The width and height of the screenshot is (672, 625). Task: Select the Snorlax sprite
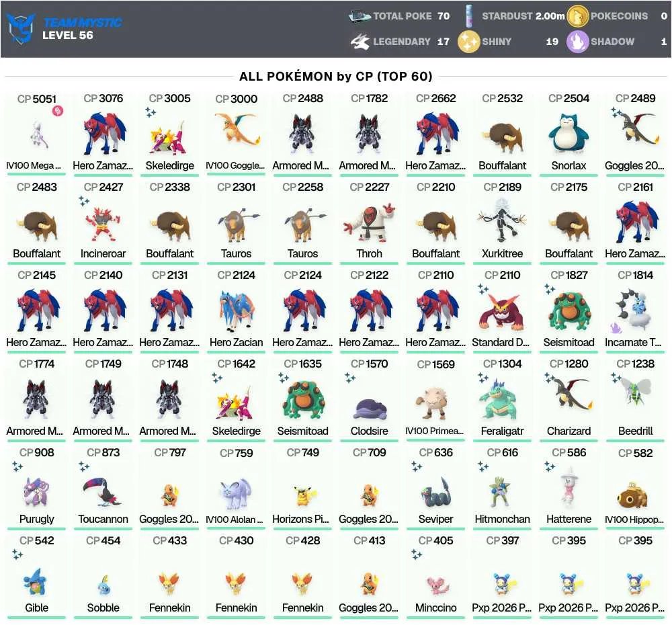pos(569,133)
